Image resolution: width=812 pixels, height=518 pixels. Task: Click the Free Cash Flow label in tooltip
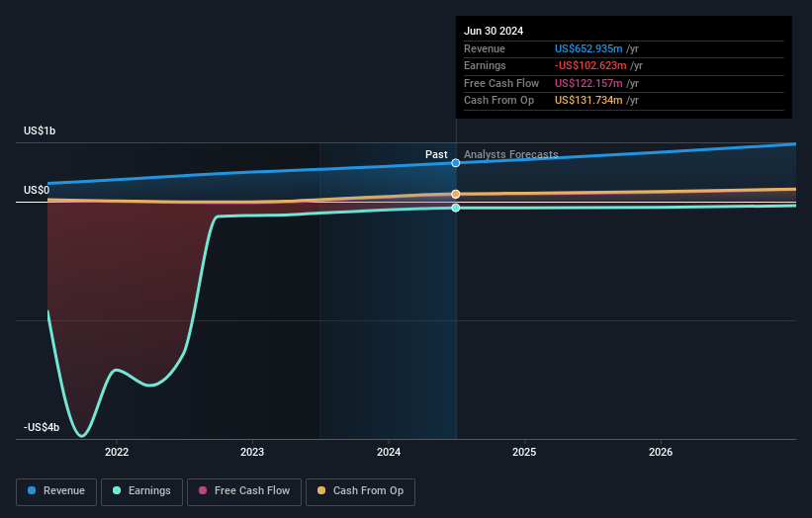coord(501,83)
